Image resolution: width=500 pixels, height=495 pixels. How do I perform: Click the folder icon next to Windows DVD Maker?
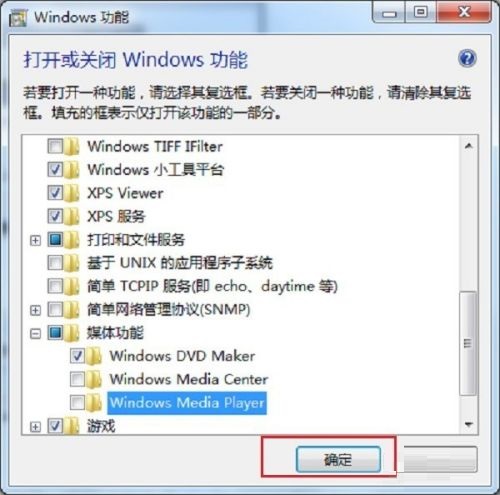click(94, 356)
